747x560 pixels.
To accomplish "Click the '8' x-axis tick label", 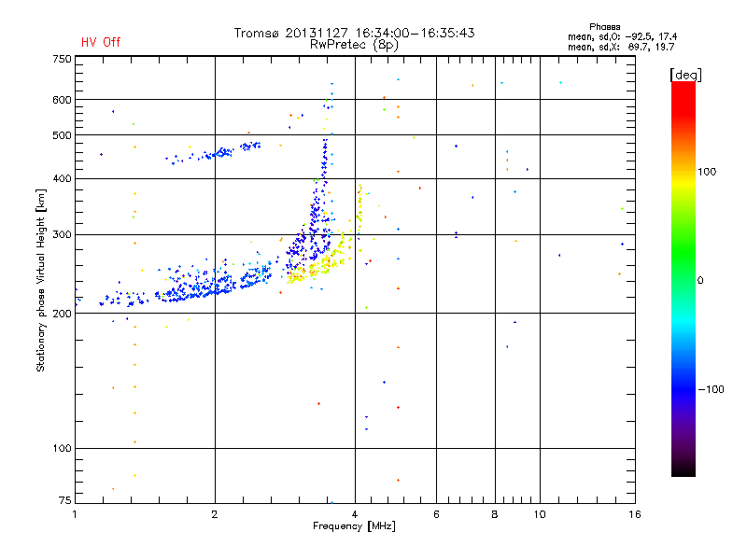I will [495, 514].
